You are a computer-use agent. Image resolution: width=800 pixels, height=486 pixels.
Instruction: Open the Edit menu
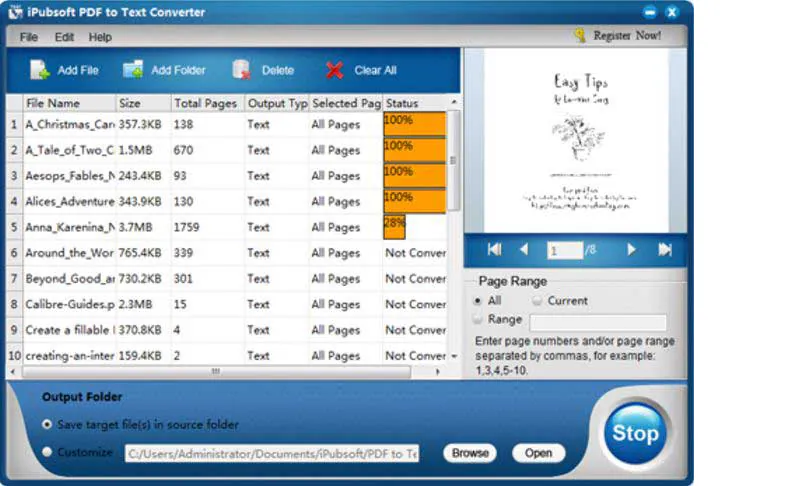point(64,37)
